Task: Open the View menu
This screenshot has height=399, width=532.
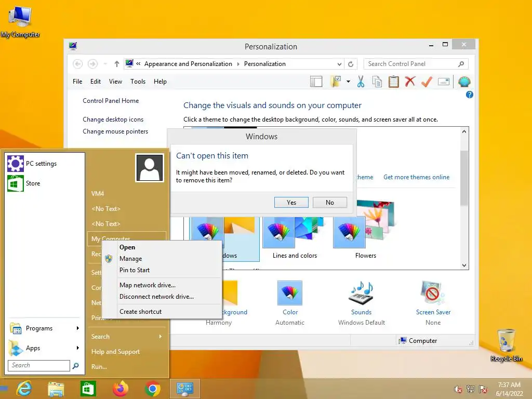Action: tap(115, 82)
